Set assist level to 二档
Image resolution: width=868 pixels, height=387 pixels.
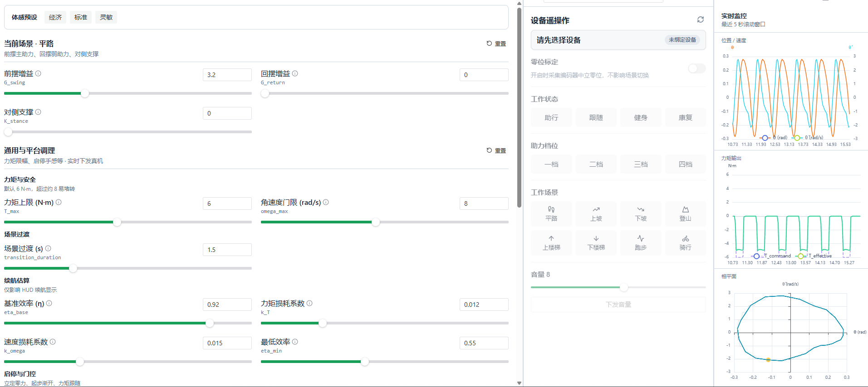tap(596, 164)
